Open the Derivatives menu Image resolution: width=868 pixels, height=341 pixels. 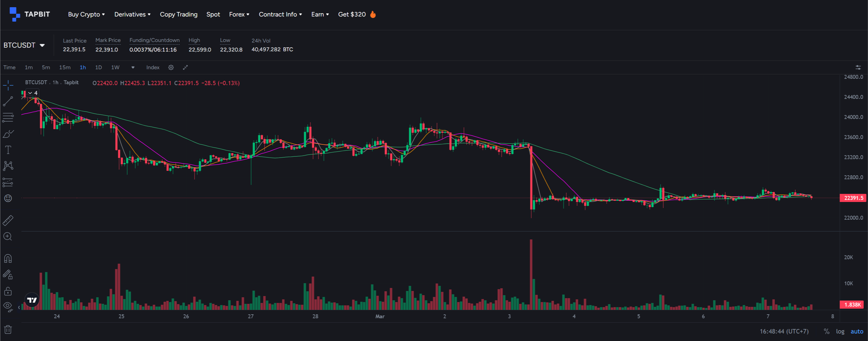coord(133,14)
